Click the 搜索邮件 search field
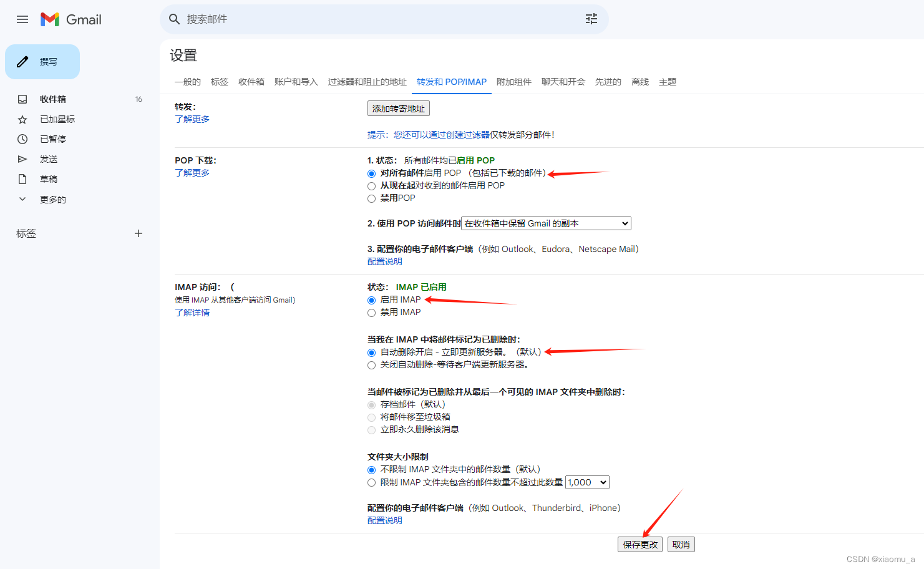The width and height of the screenshot is (924, 569). coord(384,19)
